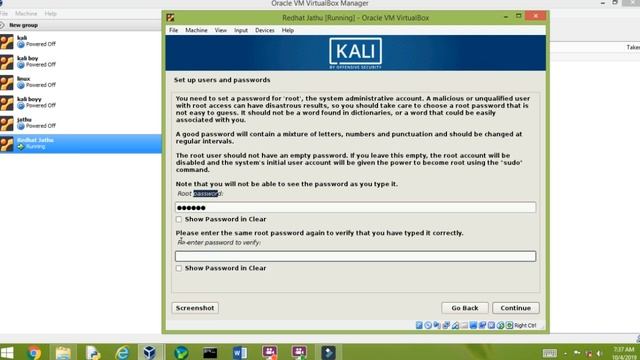Image resolution: width=640 pixels, height=360 pixels.
Task: Open Machine menu in VirtualBox Manager window
Action: (x=26, y=13)
